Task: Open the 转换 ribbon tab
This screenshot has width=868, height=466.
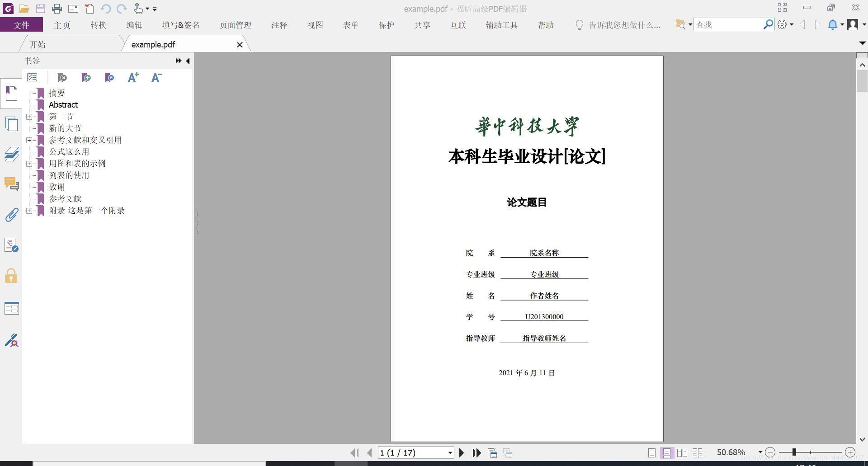Action: point(99,25)
